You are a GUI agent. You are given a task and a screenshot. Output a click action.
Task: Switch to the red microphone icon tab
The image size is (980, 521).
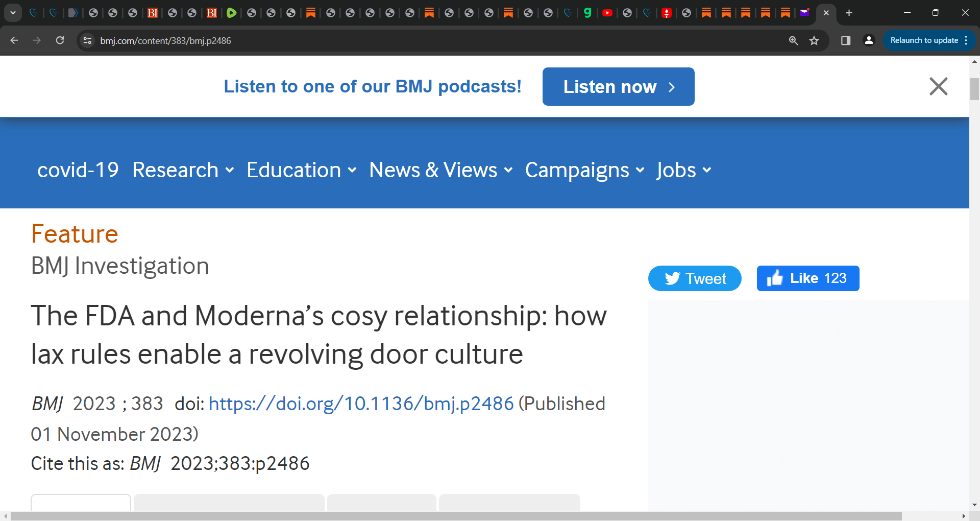(x=667, y=13)
